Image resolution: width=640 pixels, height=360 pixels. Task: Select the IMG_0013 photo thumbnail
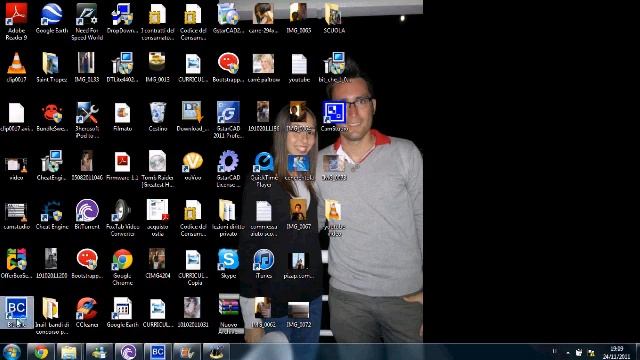(x=158, y=67)
